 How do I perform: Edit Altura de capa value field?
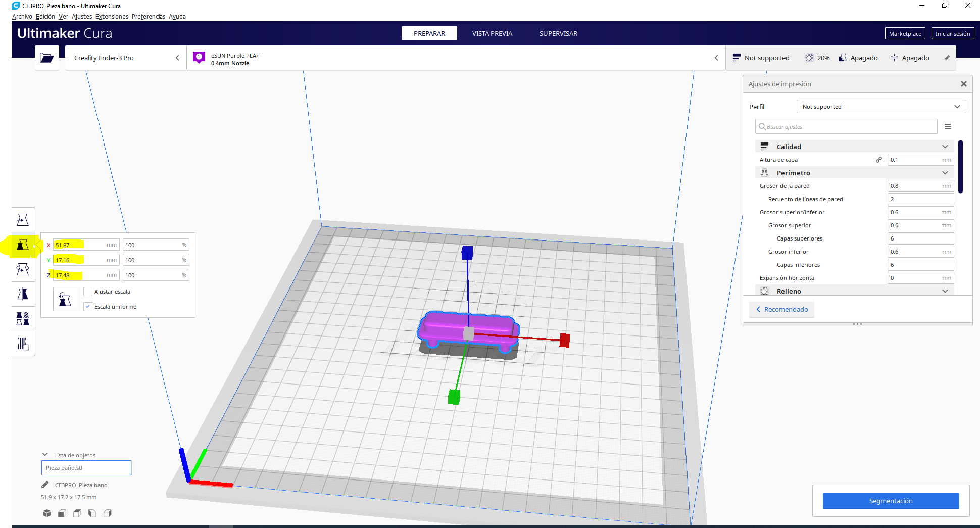click(x=920, y=160)
